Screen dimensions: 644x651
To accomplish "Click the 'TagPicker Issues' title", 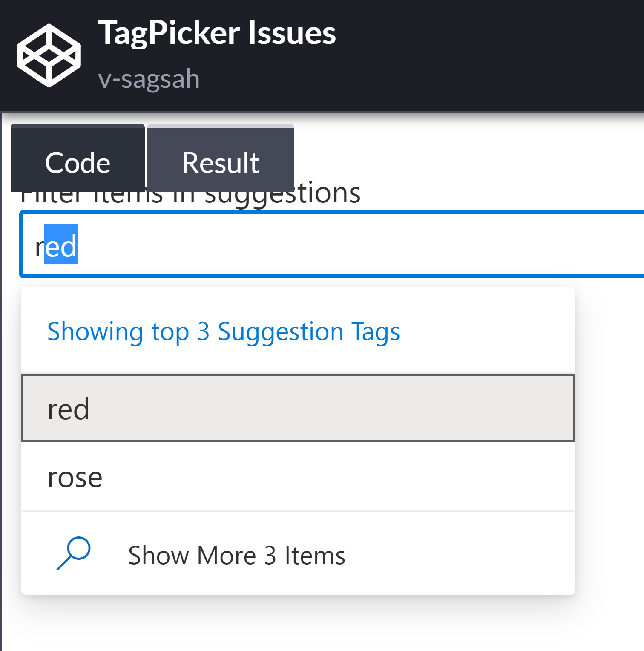I will pyautogui.click(x=217, y=33).
